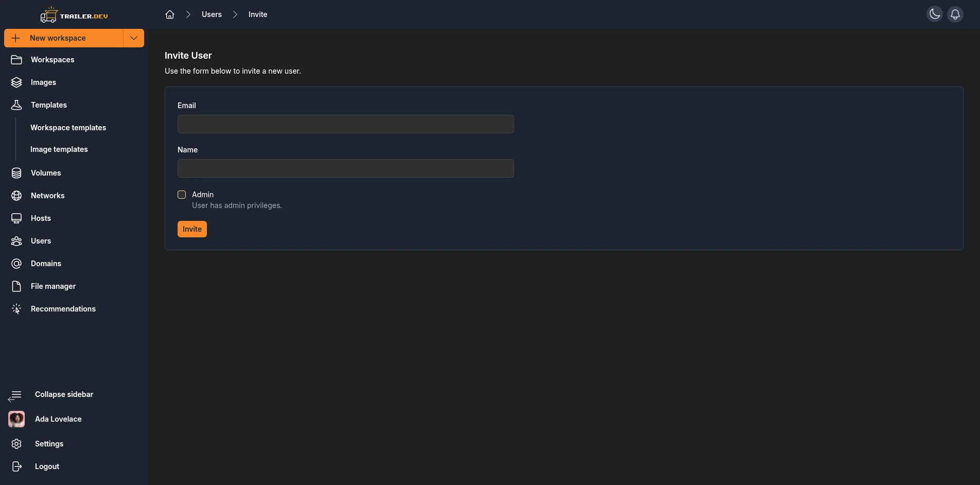Open Workspaces menu item
Image resolution: width=980 pixels, height=485 pixels.
tap(52, 60)
